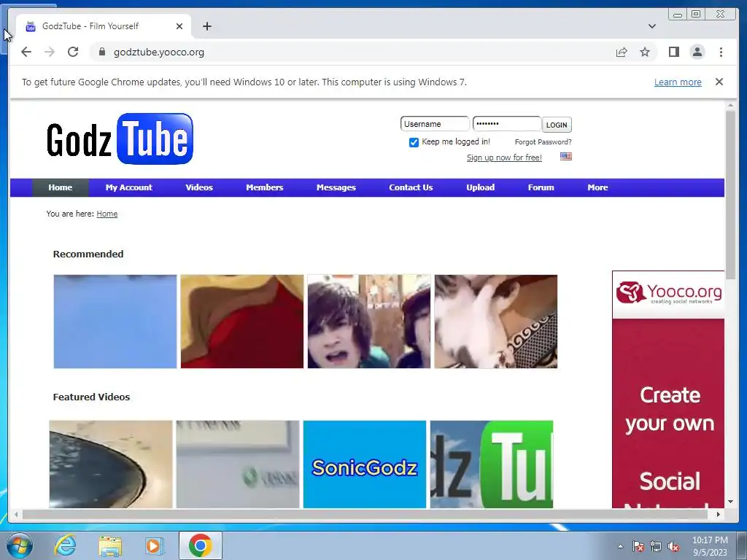Open Contact Us in the navigation
The width and height of the screenshot is (747, 560).
(411, 187)
